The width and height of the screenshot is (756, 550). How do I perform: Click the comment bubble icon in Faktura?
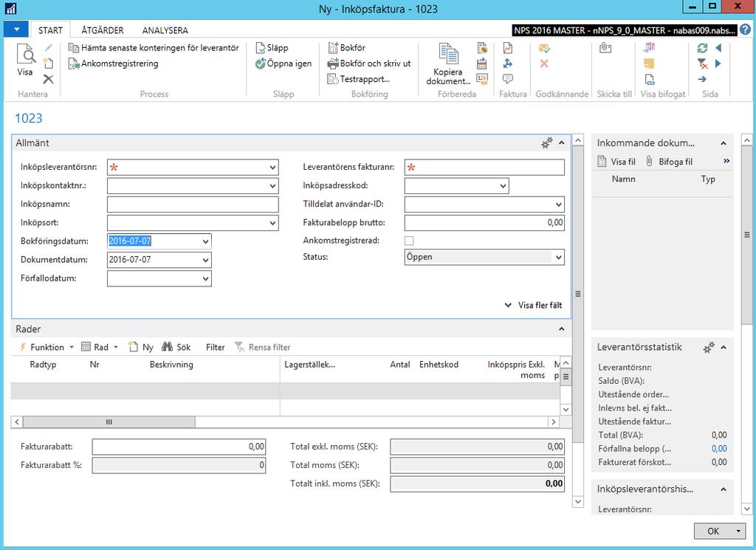pos(508,79)
